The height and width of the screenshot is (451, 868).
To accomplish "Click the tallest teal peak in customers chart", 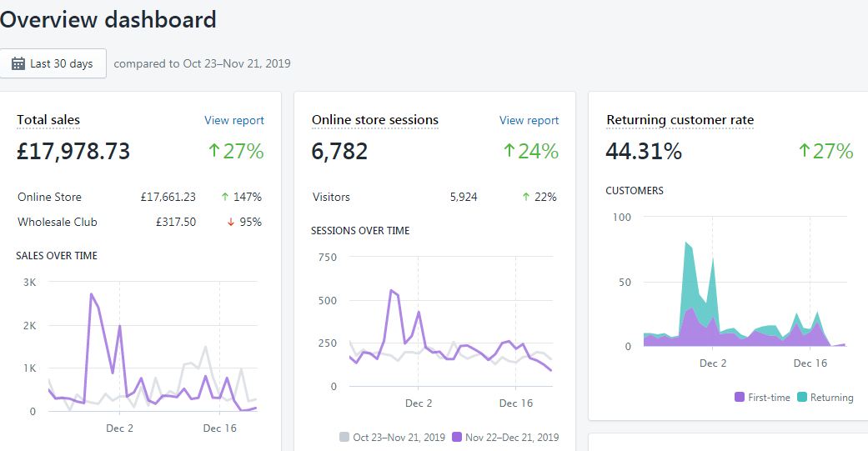I will (686, 243).
